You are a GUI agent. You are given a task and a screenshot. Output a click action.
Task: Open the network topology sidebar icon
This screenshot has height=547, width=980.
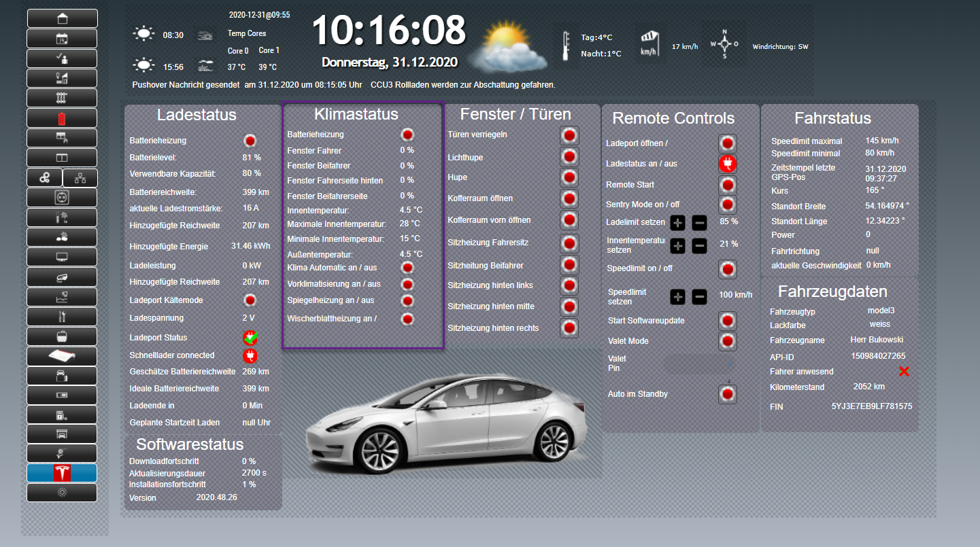[x=80, y=178]
